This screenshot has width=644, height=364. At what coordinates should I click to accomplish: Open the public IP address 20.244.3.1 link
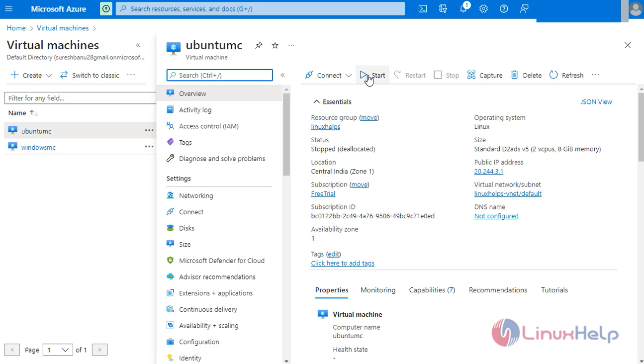[x=489, y=172]
